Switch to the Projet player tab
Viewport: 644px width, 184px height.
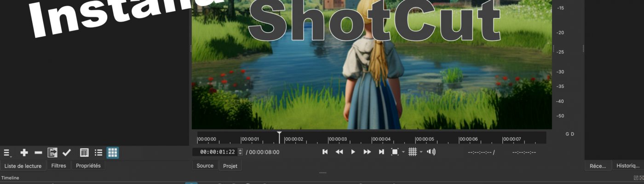(x=230, y=166)
